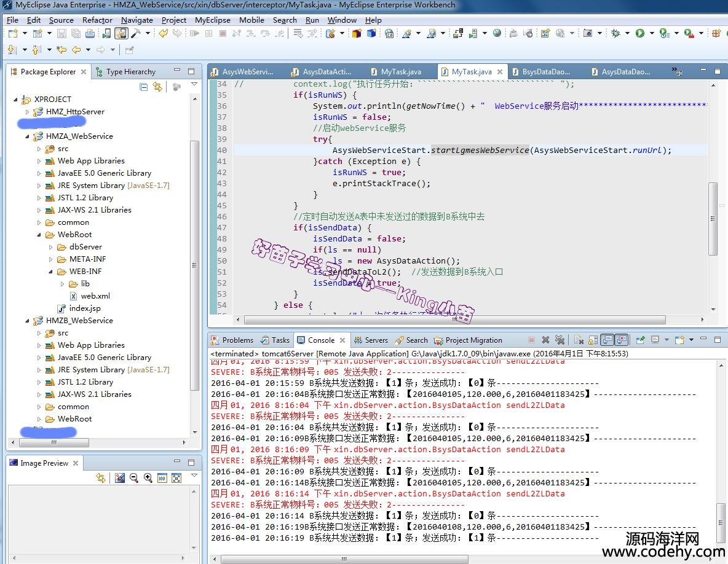Image resolution: width=728 pixels, height=564 pixels.
Task: Click code line 40 in editor
Action: pyautogui.click(x=470, y=151)
